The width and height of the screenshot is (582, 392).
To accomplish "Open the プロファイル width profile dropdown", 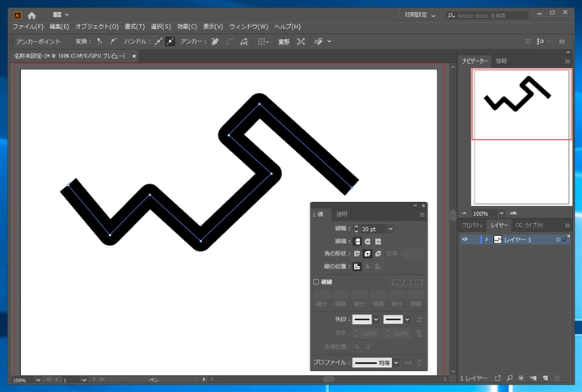I will (396, 363).
